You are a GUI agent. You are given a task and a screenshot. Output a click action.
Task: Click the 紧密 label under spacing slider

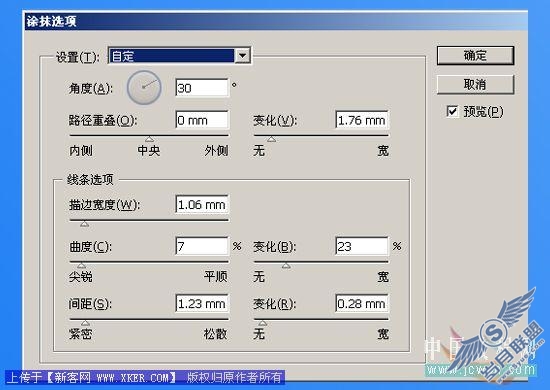coord(81,334)
